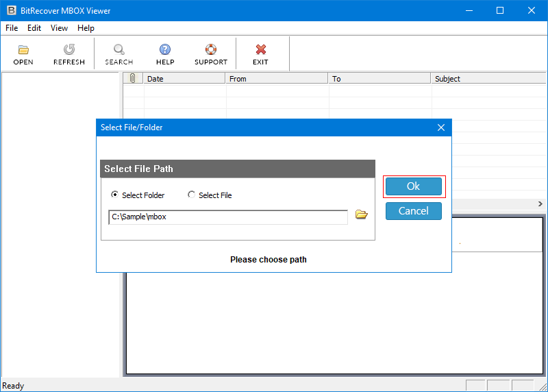Image resolution: width=548 pixels, height=392 pixels.
Task: Click the browse folder icon beside path field
Action: 362,215
